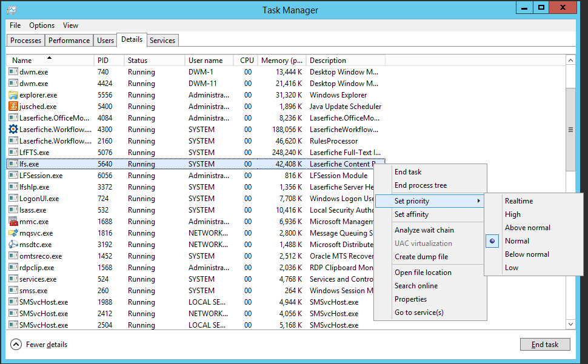This screenshot has height=364, width=588.
Task: Click the End task button at bottom right
Action: pos(545,345)
